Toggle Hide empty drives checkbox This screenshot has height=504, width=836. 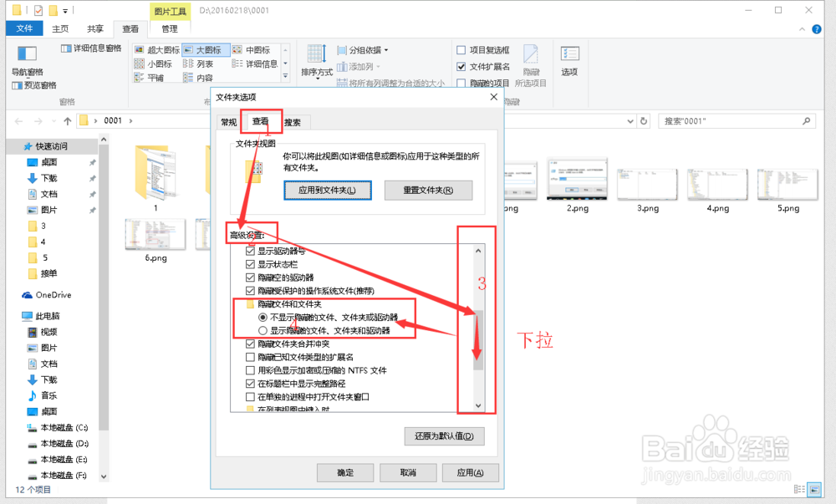(x=250, y=277)
